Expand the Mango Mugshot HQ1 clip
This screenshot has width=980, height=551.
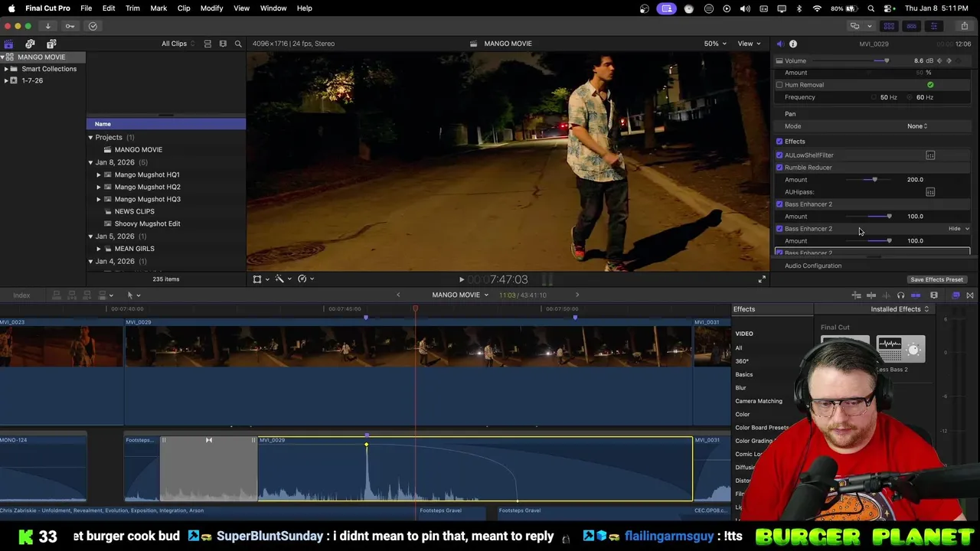[x=99, y=174]
